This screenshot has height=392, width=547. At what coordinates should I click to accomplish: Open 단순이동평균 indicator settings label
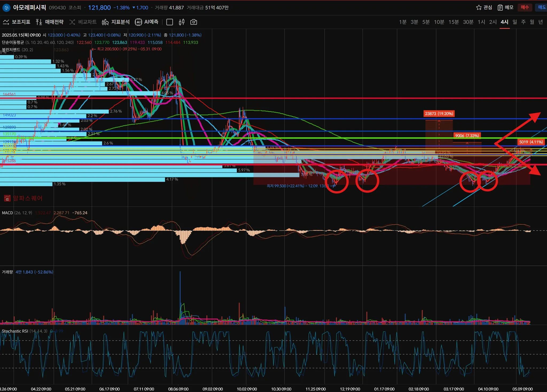pyautogui.click(x=13, y=42)
